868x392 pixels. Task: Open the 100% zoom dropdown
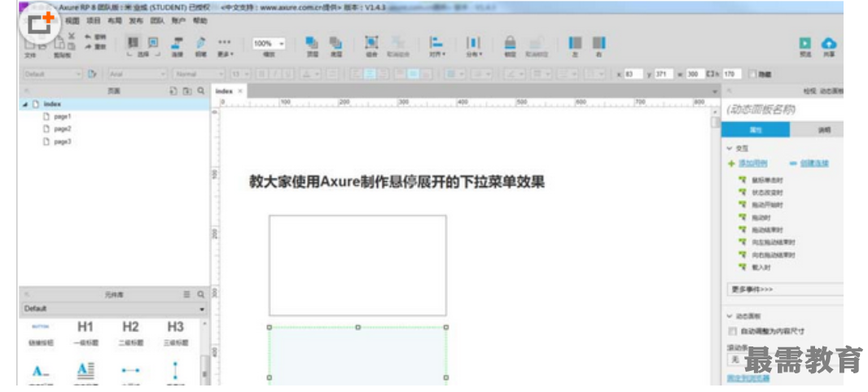[x=269, y=44]
